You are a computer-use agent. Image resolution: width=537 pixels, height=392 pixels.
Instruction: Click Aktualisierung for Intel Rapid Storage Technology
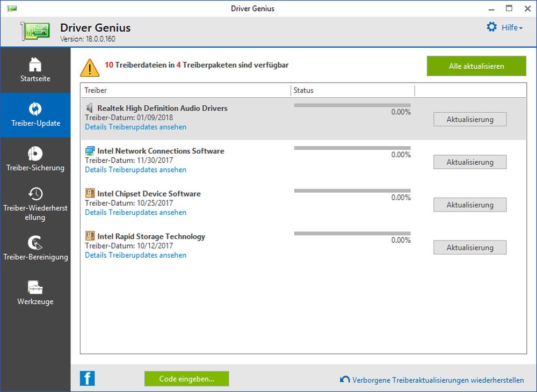(470, 248)
